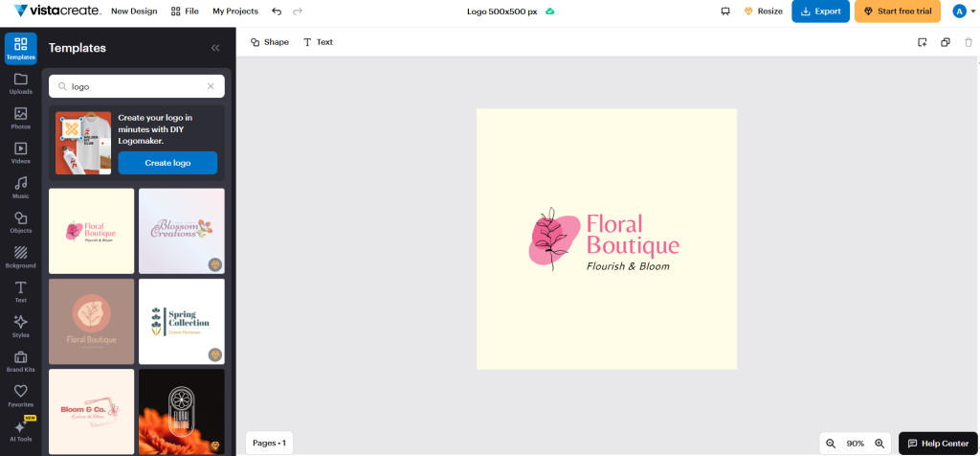Click the duplicate page icon

(946, 42)
